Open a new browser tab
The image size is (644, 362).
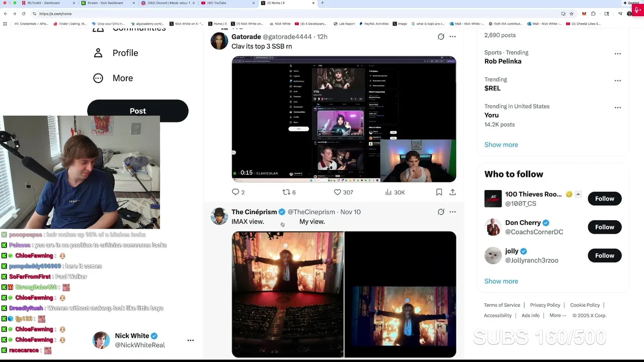coord(323,3)
